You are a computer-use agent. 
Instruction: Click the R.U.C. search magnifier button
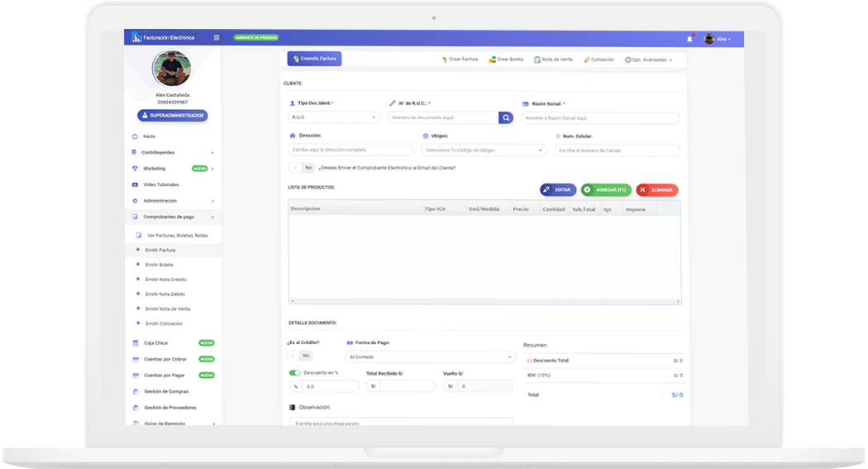coord(506,117)
